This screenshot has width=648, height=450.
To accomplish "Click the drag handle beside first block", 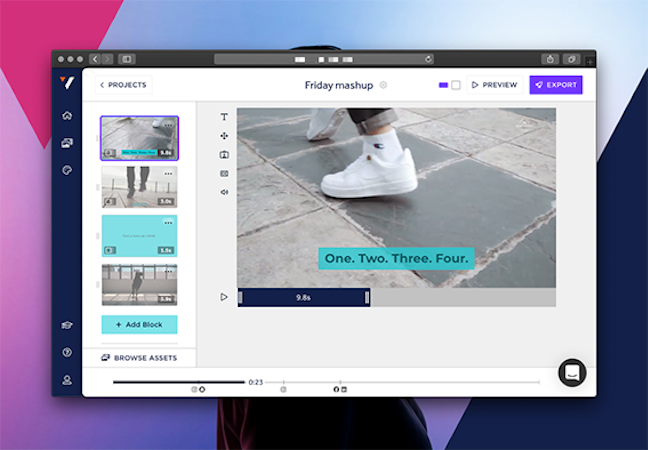I will [98, 138].
